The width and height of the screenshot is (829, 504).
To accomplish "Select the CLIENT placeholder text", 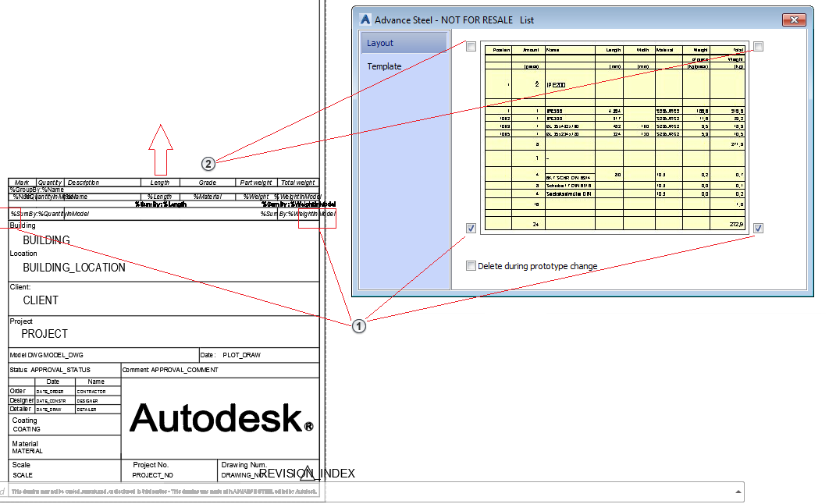I will 41,300.
